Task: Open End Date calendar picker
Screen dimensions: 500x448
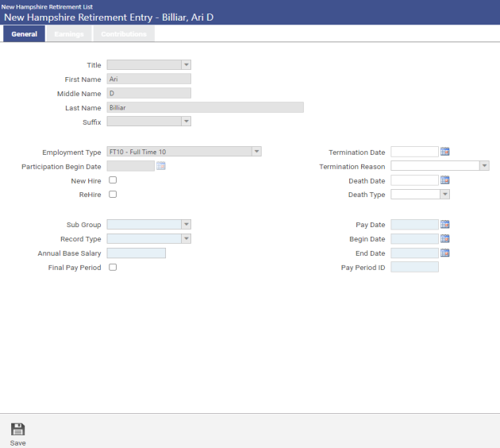Action: tap(444, 253)
